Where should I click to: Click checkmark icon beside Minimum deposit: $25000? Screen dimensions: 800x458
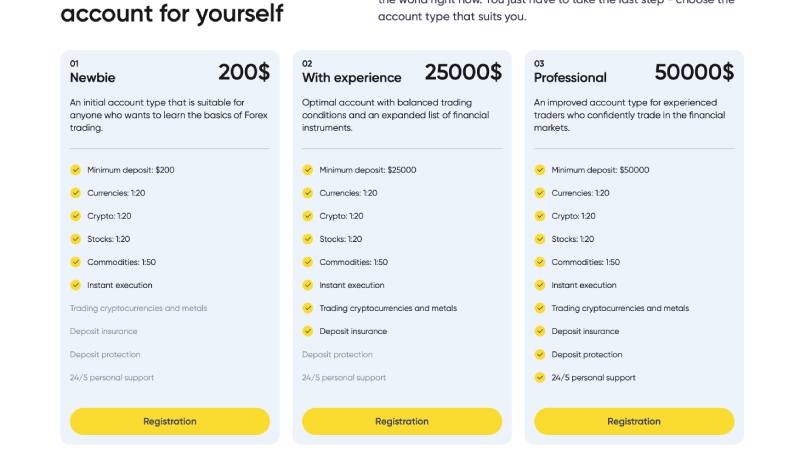pyautogui.click(x=308, y=170)
